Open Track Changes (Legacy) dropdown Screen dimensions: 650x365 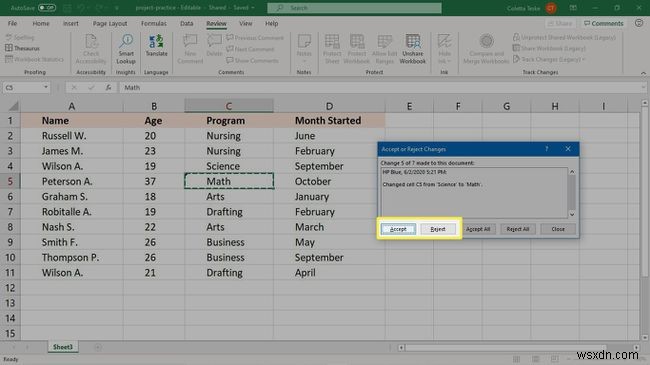coord(549,59)
